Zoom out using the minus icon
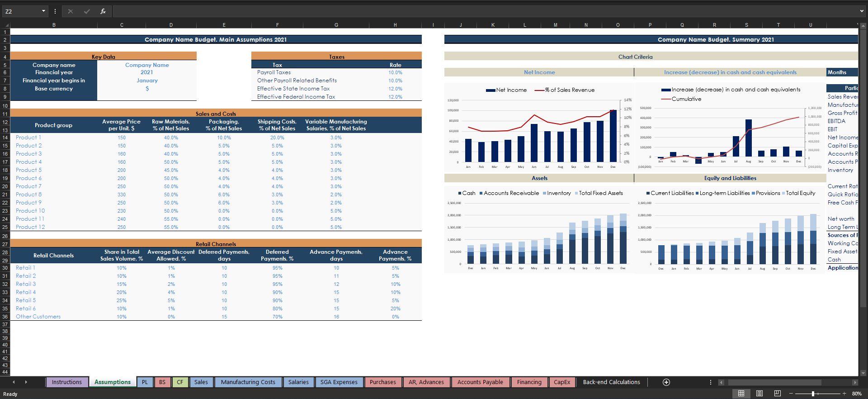The image size is (868, 399). (x=791, y=394)
